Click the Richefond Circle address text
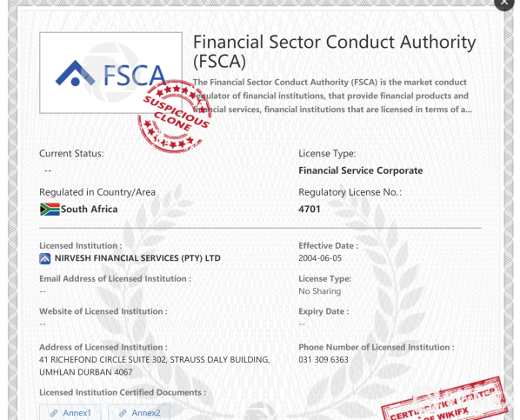This screenshot has width=520, height=420. click(x=155, y=366)
